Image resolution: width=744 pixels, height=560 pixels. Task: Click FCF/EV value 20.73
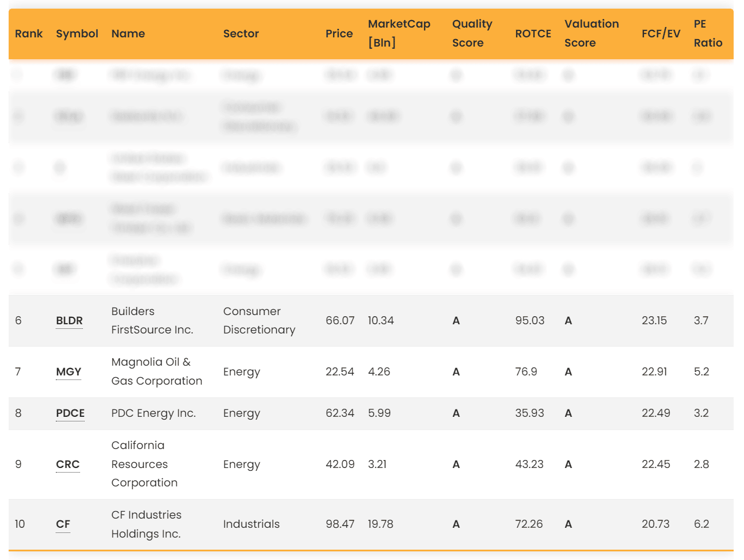tap(656, 524)
